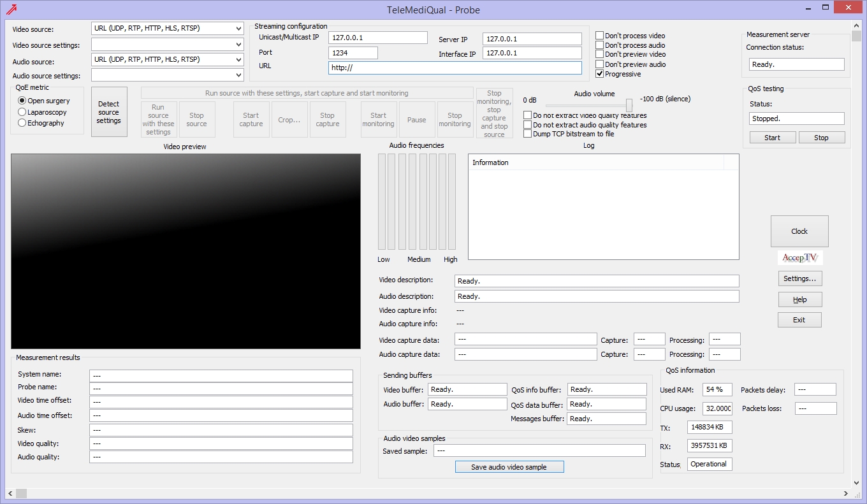The width and height of the screenshot is (867, 504).
Task: Select the Laparoscopy QoE metric
Action: click(x=22, y=112)
